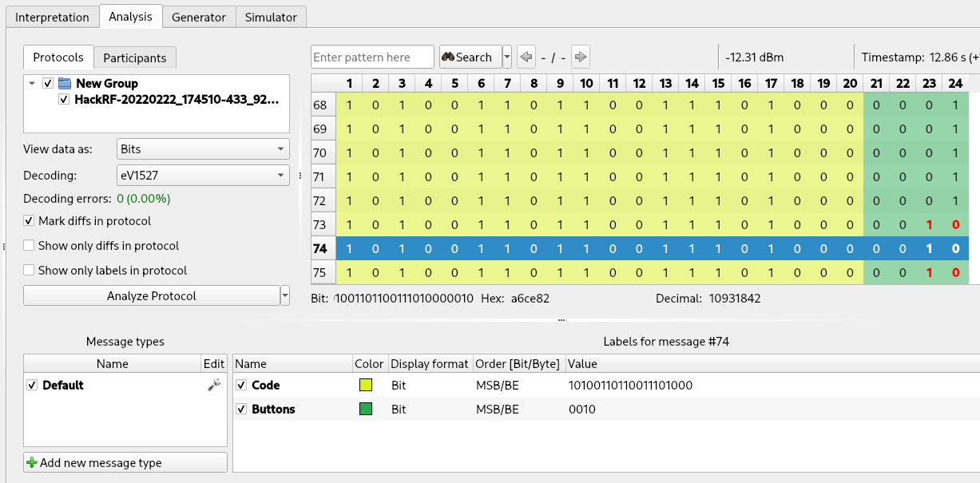Enable Show only diffs in protocol
The height and width of the screenshot is (483, 980).
(30, 246)
